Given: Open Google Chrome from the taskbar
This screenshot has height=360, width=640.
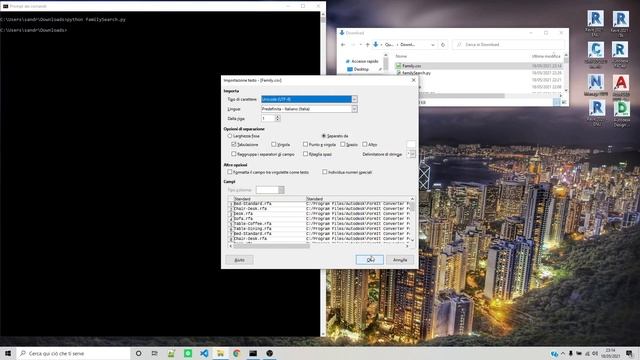Looking at the screenshot, I should pyautogui.click(x=237, y=353).
